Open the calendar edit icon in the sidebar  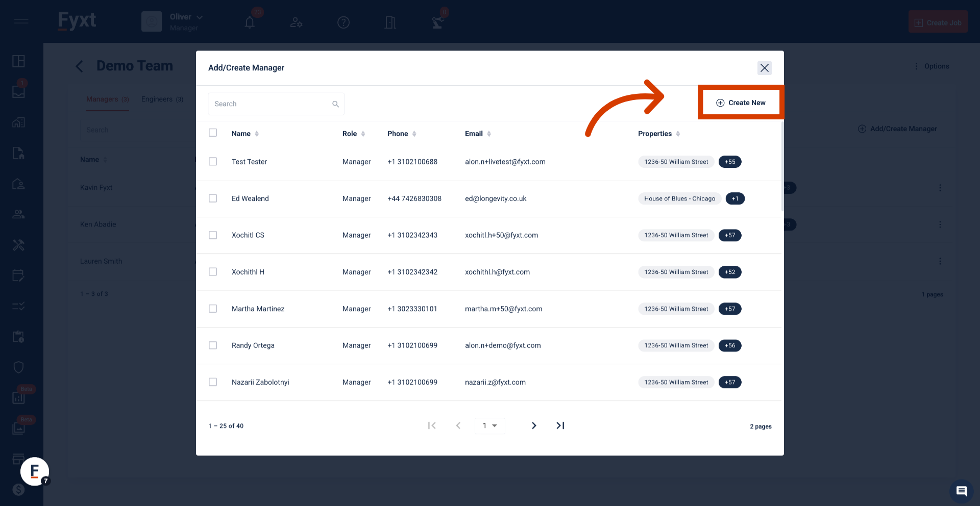(x=18, y=275)
